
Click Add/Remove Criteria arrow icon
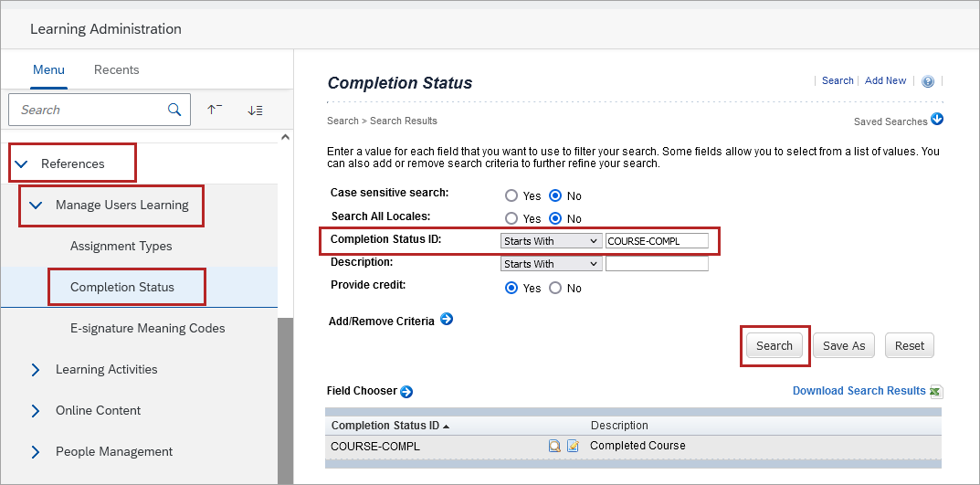(447, 320)
